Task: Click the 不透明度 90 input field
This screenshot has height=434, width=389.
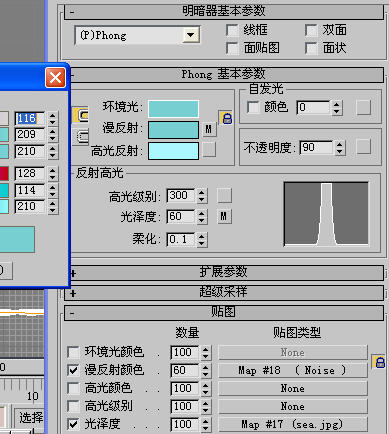Action: pyautogui.click(x=316, y=147)
